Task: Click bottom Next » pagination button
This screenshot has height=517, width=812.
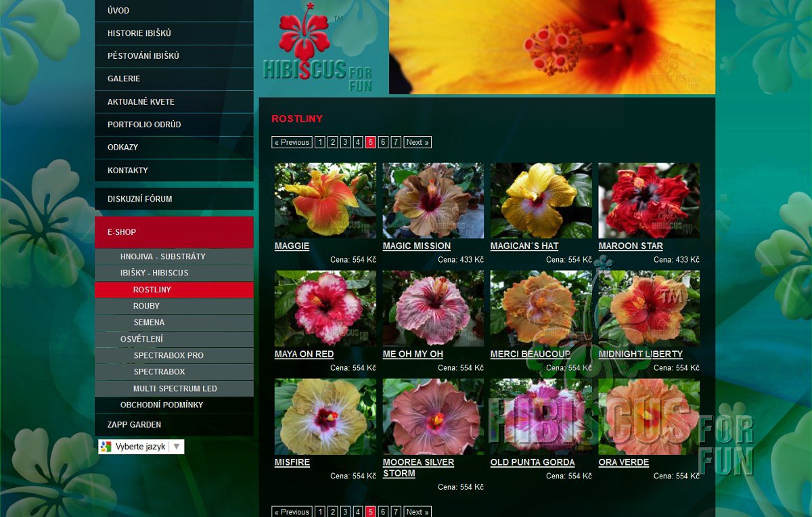Action: 418,512
